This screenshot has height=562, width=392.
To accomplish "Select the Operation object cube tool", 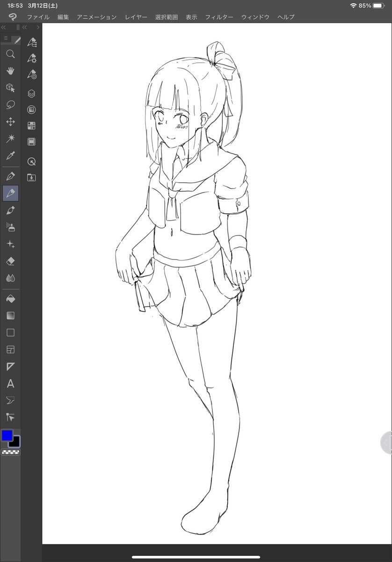I will pos(10,88).
